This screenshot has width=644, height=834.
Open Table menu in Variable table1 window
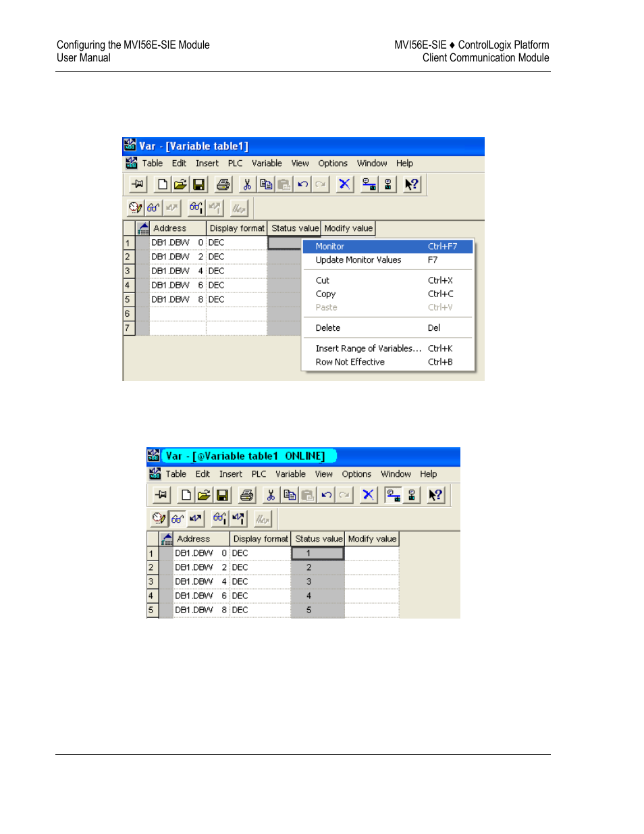tap(153, 163)
